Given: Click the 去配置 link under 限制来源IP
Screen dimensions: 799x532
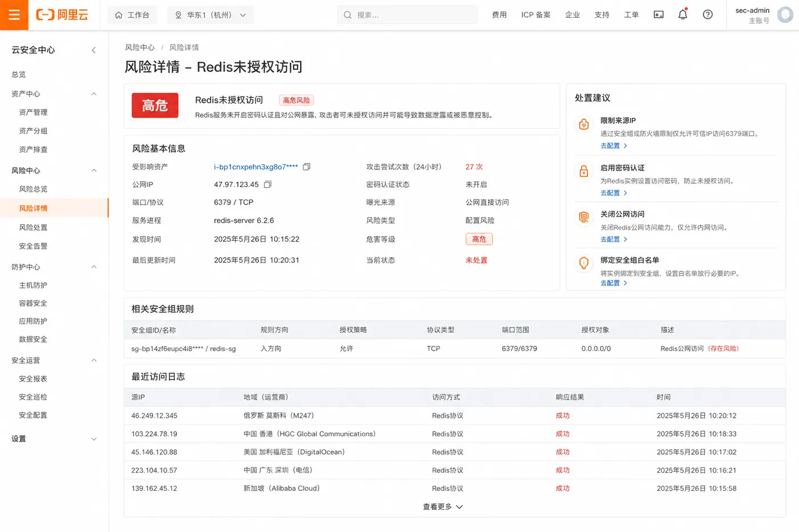Looking at the screenshot, I should [x=614, y=146].
